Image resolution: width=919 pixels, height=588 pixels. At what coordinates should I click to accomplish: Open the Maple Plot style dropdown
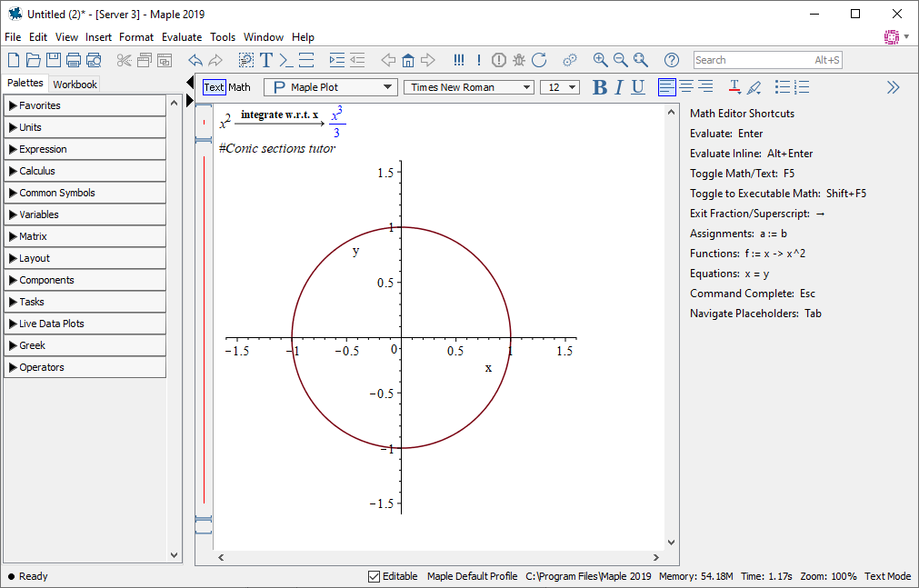331,87
